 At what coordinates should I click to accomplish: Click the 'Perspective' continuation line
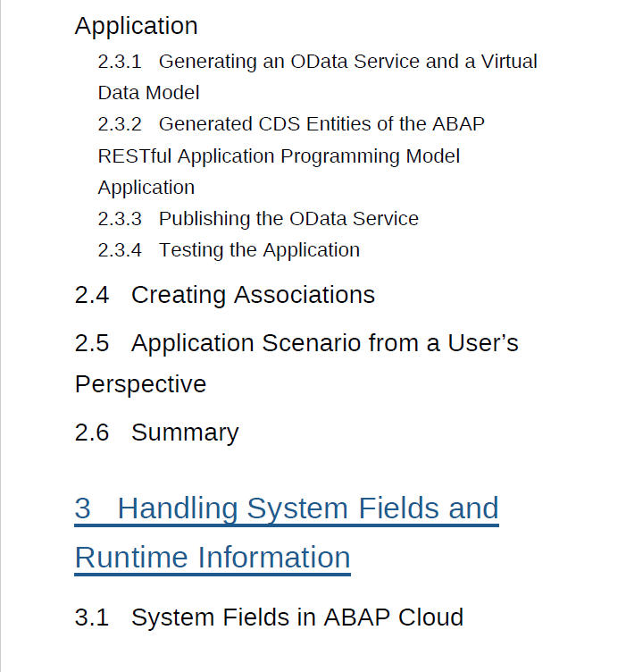coord(140,384)
